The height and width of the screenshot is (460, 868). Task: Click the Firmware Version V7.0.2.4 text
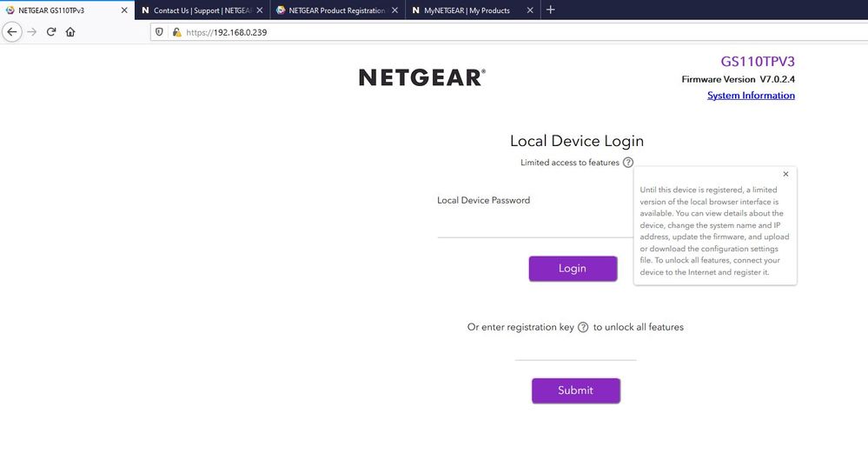pos(738,79)
